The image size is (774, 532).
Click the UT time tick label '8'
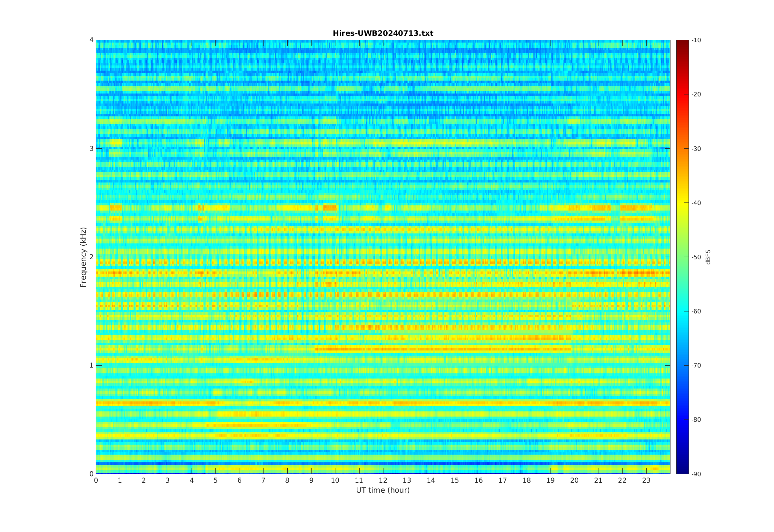pyautogui.click(x=287, y=480)
